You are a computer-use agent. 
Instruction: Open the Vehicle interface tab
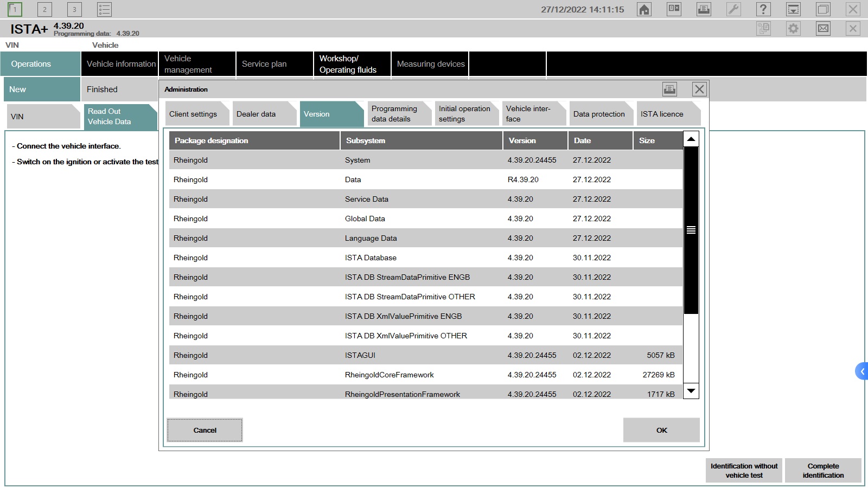pos(533,114)
